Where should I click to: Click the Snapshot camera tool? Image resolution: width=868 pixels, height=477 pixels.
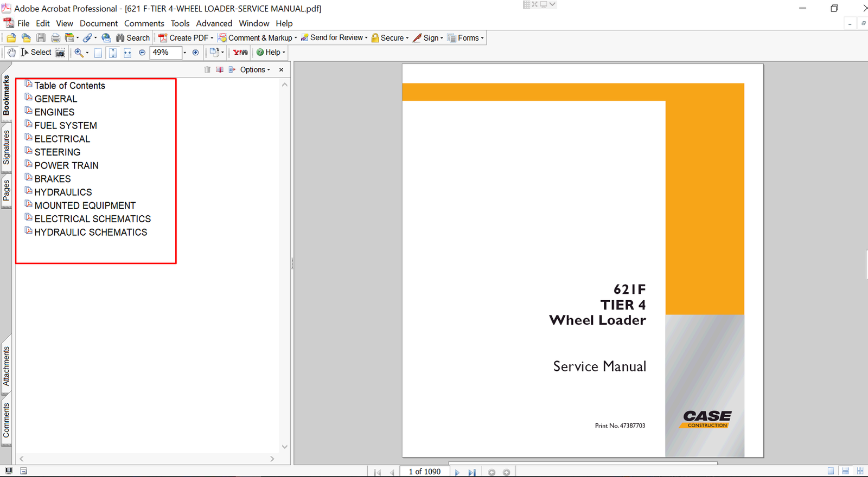pyautogui.click(x=60, y=53)
